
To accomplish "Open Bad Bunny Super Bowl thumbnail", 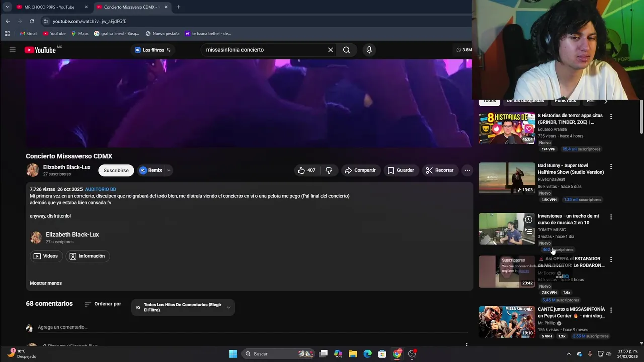I will point(507,178).
